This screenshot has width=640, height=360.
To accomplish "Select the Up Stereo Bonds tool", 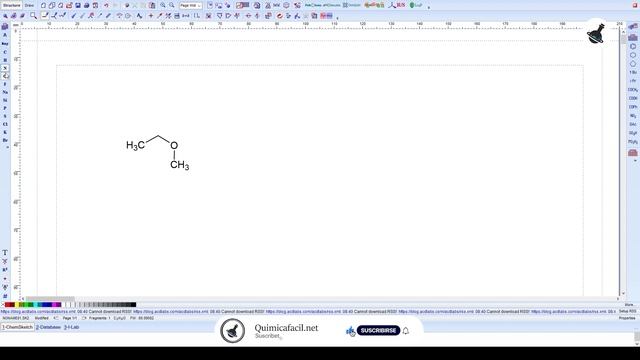I will 73,16.
